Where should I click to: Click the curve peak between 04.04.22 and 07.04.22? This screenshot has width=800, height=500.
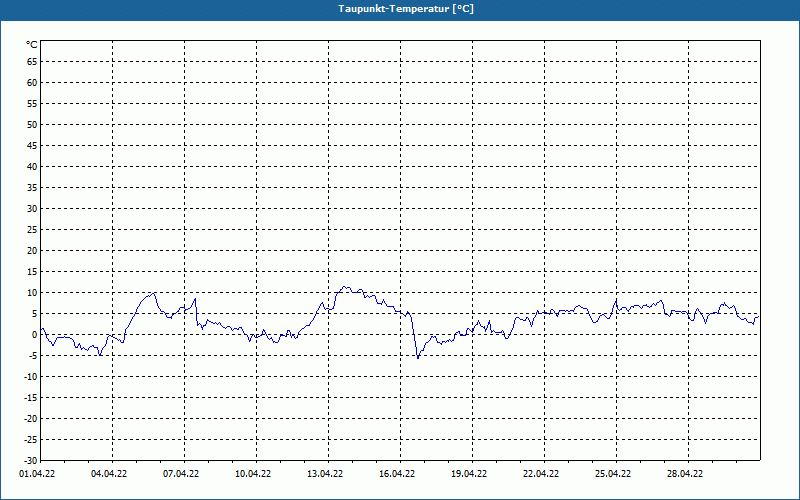pyautogui.click(x=154, y=293)
